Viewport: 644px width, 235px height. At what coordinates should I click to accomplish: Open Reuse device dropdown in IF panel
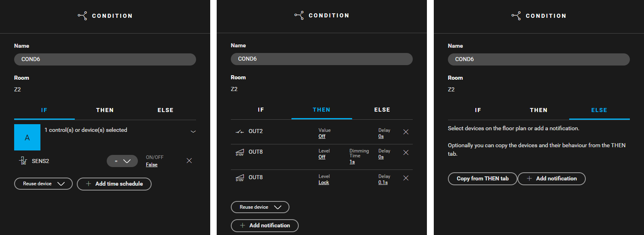coord(43,184)
